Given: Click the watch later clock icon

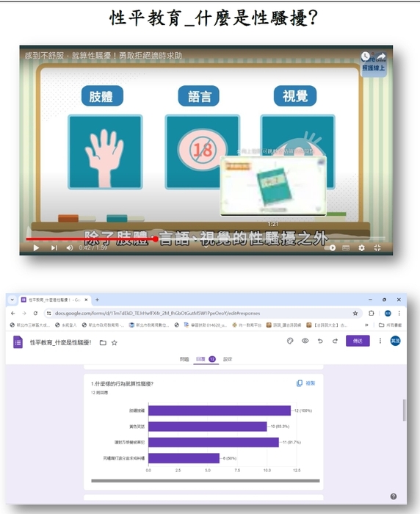Looking at the screenshot, I should point(366,57).
